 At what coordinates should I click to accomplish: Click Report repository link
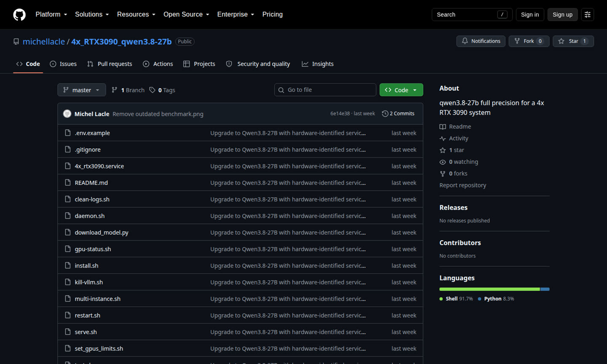pos(462,185)
